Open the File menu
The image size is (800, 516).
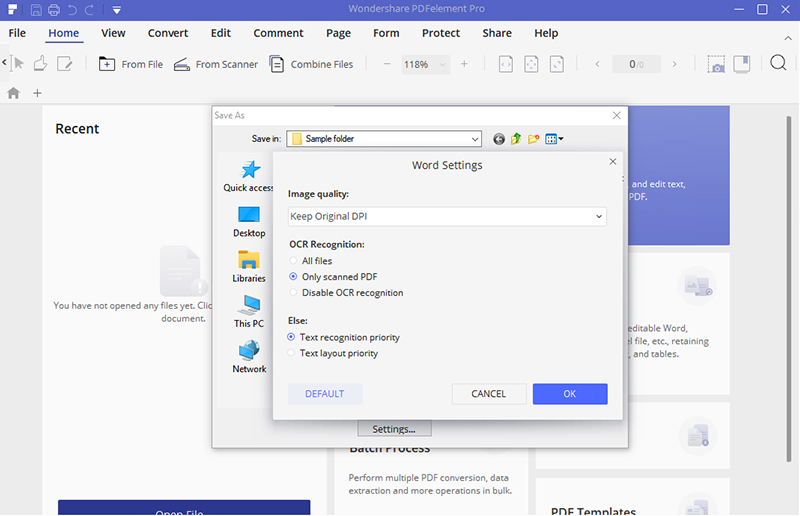[x=17, y=33]
